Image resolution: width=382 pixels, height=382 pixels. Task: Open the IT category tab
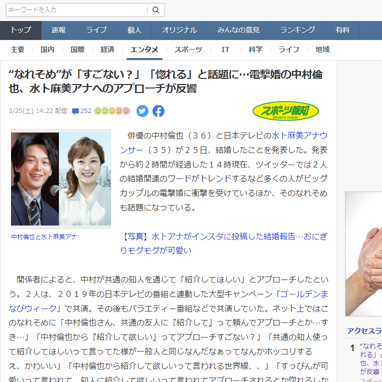coord(226,50)
